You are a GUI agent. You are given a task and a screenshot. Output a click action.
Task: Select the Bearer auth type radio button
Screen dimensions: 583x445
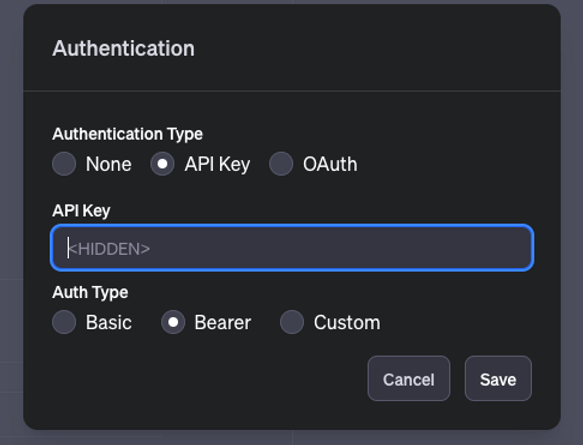pyautogui.click(x=173, y=322)
